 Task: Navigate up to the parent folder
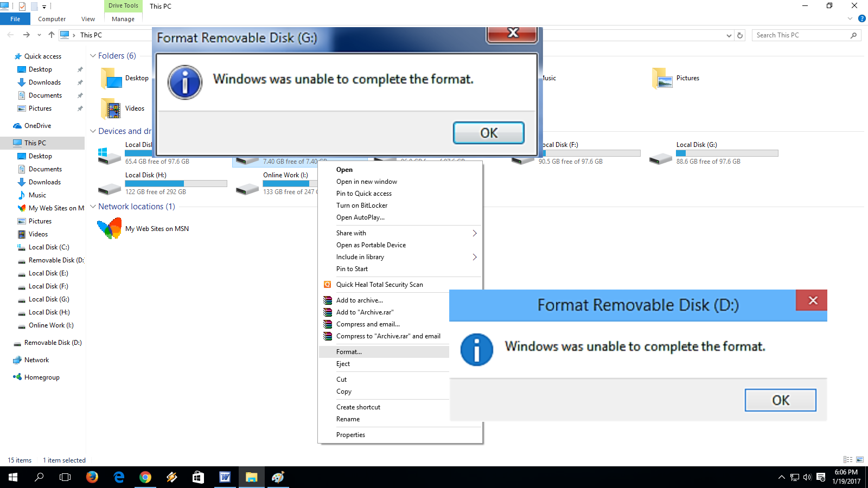(x=51, y=35)
